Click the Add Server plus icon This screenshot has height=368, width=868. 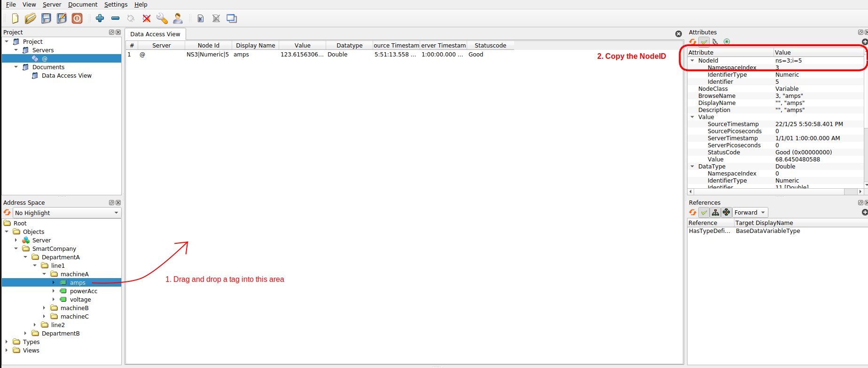tap(100, 18)
